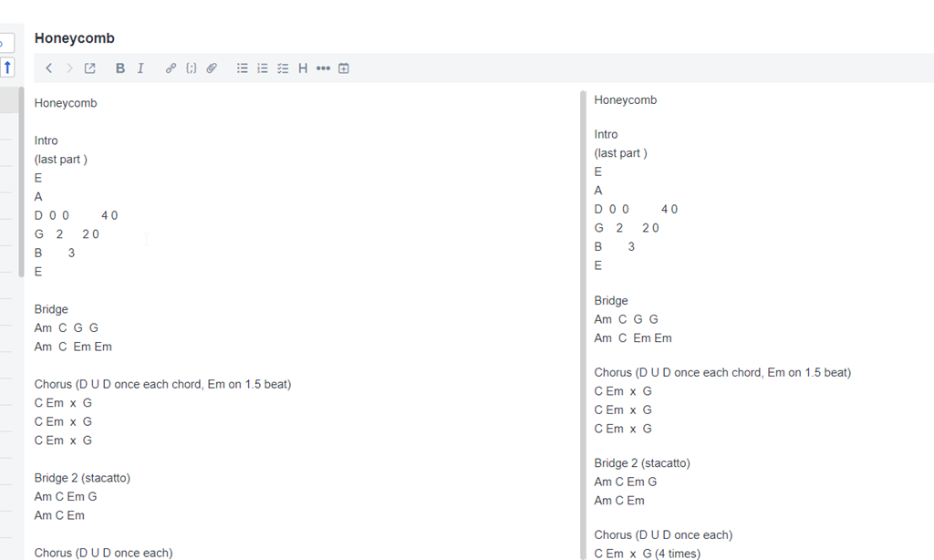This screenshot has width=934, height=560.
Task: Insert a checkbox list
Action: [283, 68]
